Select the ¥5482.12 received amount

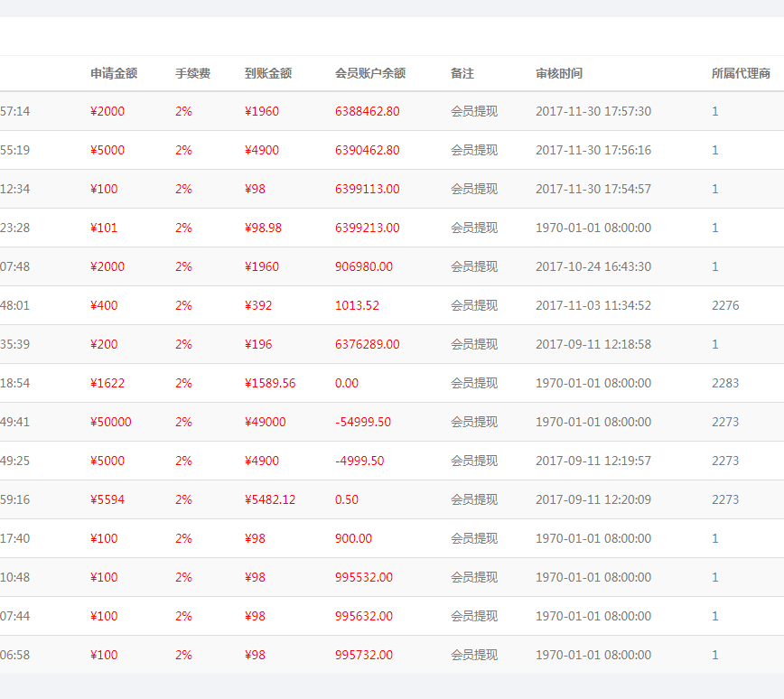pos(270,499)
